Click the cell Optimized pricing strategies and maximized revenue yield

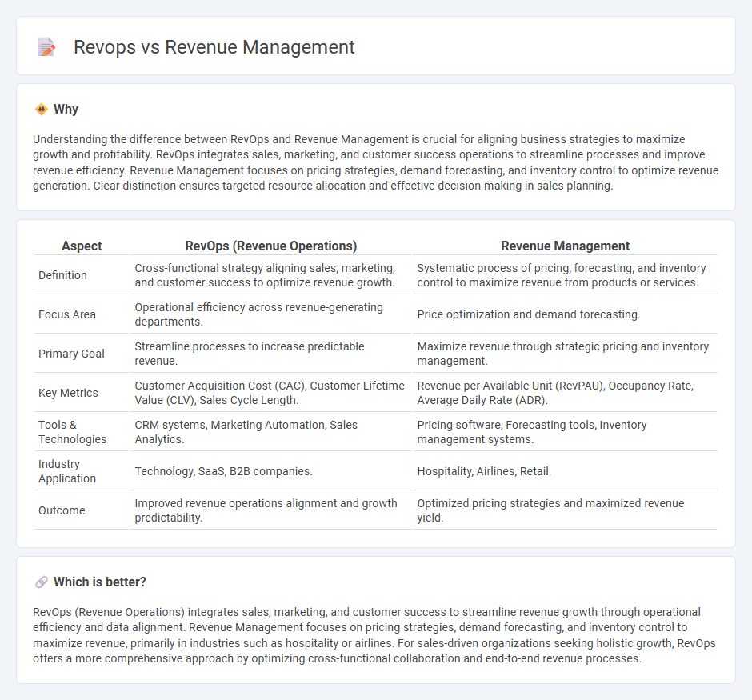(565, 510)
